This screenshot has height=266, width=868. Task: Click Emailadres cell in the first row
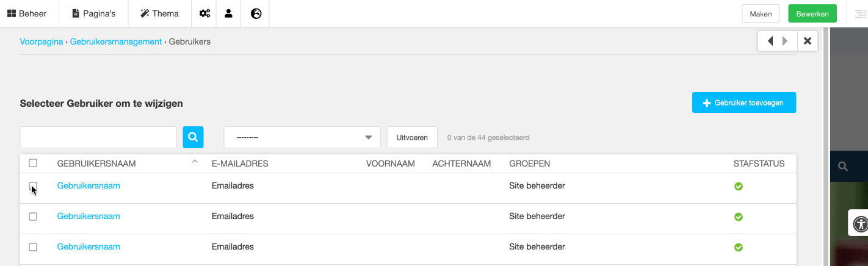click(x=233, y=185)
